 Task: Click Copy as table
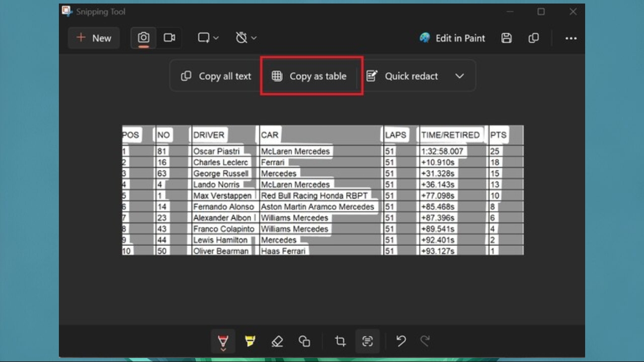(309, 76)
